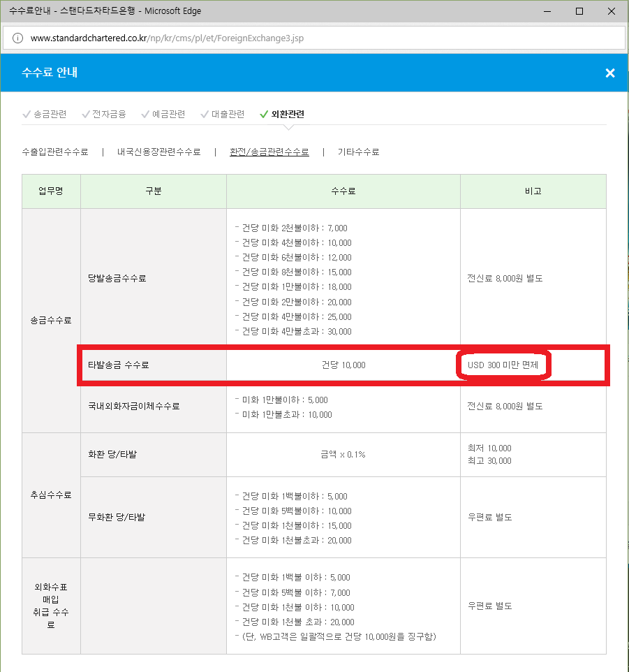
Task: Select the 타발송금 수수료 cell
Action: click(154, 365)
